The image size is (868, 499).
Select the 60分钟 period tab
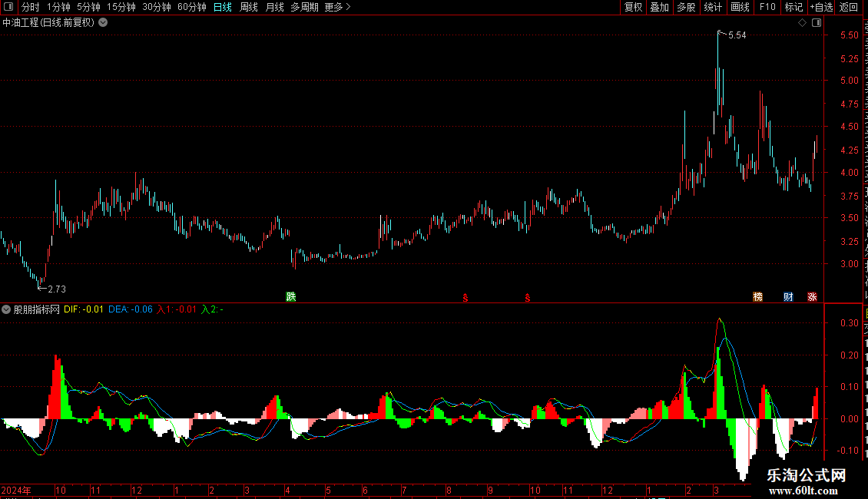click(192, 7)
